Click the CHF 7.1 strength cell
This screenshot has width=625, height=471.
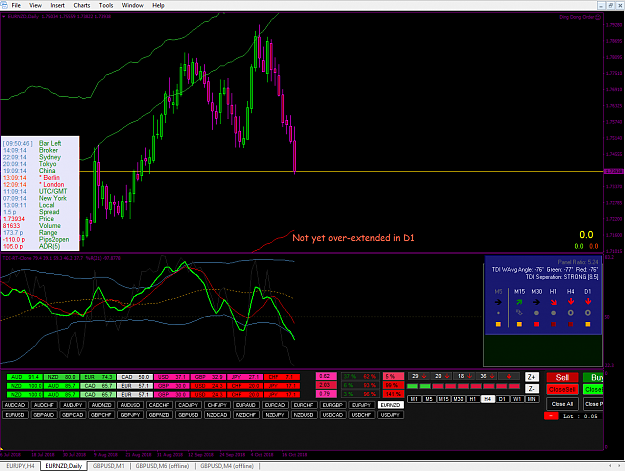click(x=282, y=377)
